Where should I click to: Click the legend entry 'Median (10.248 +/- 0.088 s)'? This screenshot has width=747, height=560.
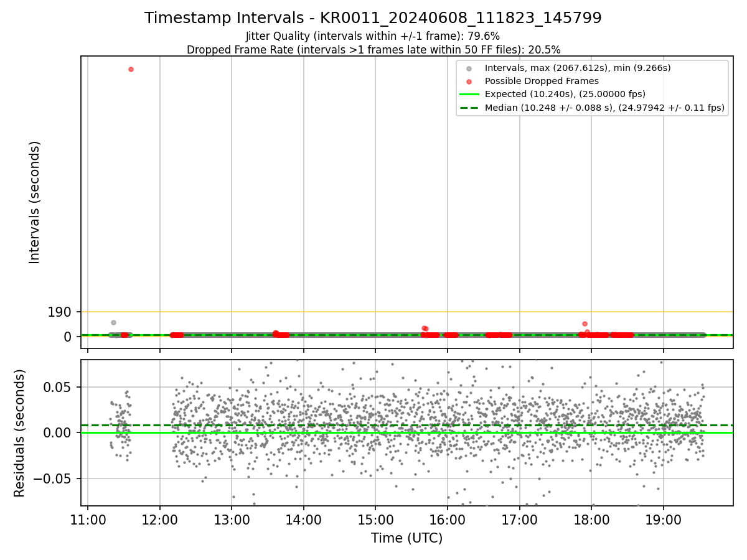(x=604, y=108)
